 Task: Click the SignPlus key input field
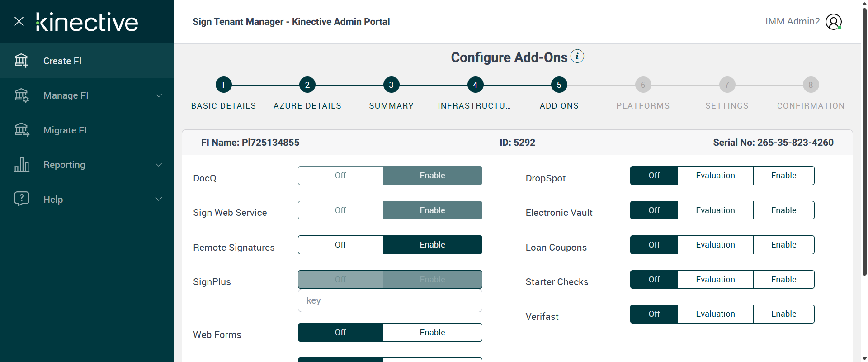(x=390, y=300)
